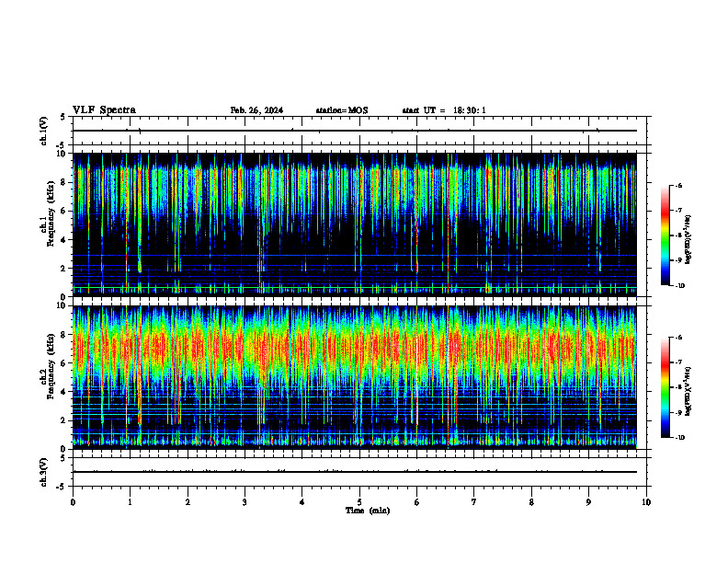Screen dimensions: 728x563
Task: Click time-axis tick label 10
Action: (646, 502)
